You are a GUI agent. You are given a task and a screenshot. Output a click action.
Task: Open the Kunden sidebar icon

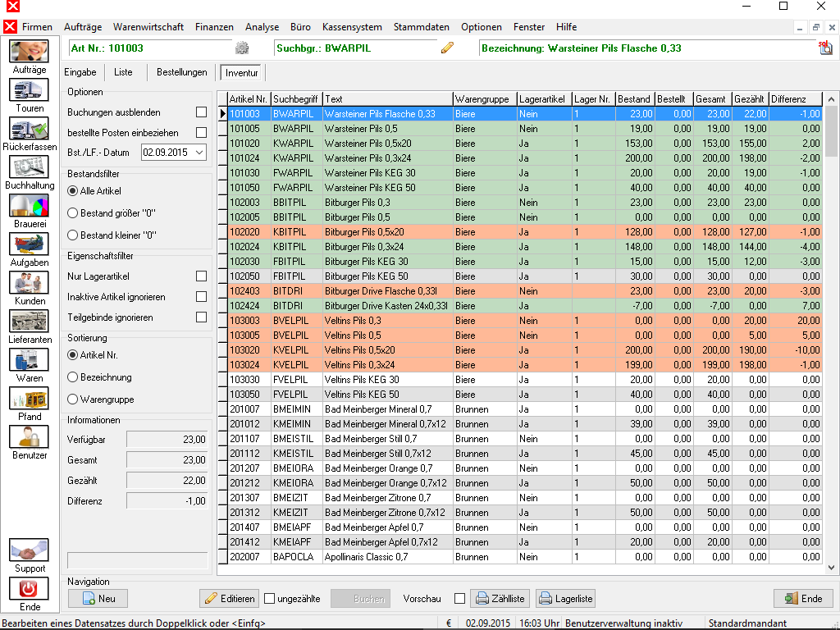pos(29,283)
